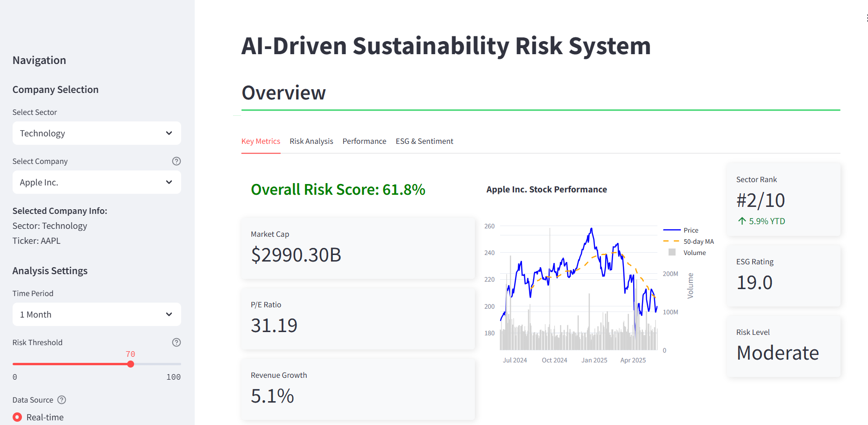Click the help icon beside Select Company
The height and width of the screenshot is (425, 868).
176,161
